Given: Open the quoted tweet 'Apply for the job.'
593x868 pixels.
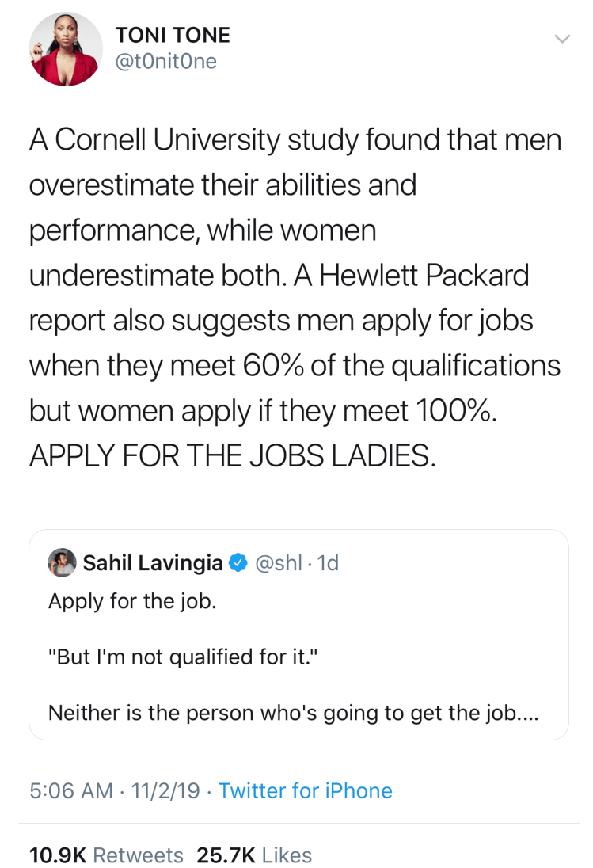Looking at the screenshot, I should pyautogui.click(x=132, y=600).
